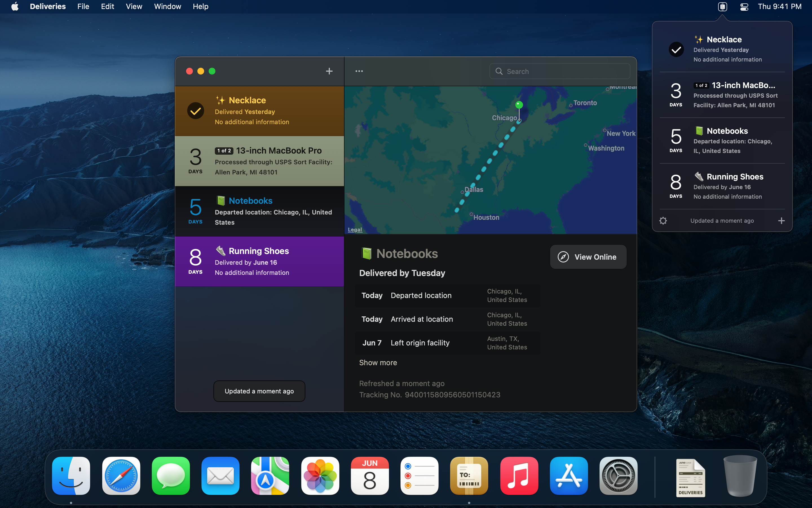Image resolution: width=812 pixels, height=508 pixels.
Task: Click Refreshed a moment ago text
Action: (402, 383)
